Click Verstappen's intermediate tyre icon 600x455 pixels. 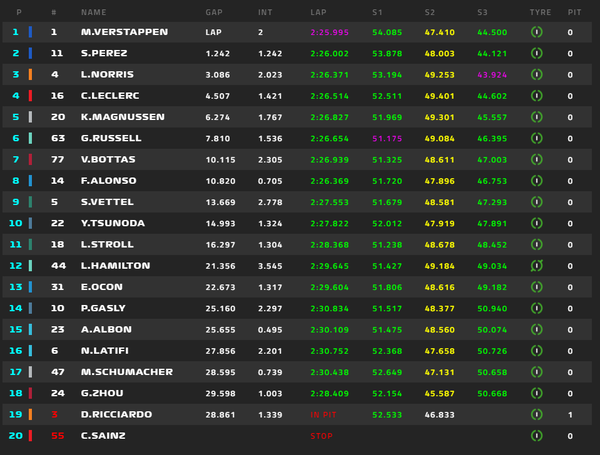coord(536,32)
